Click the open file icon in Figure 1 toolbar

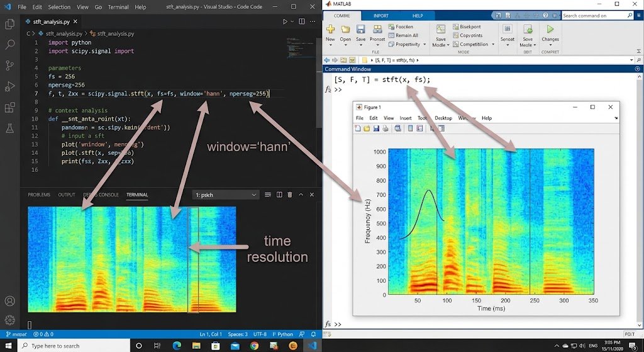[367, 128]
